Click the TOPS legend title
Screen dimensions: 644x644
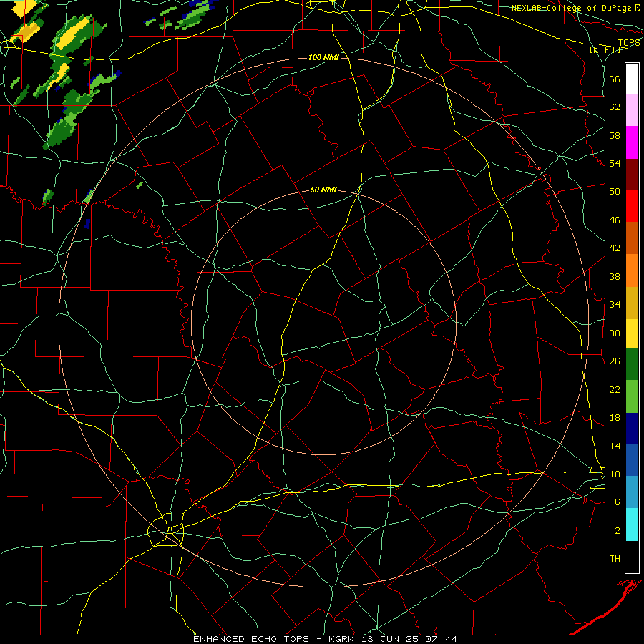(629, 42)
